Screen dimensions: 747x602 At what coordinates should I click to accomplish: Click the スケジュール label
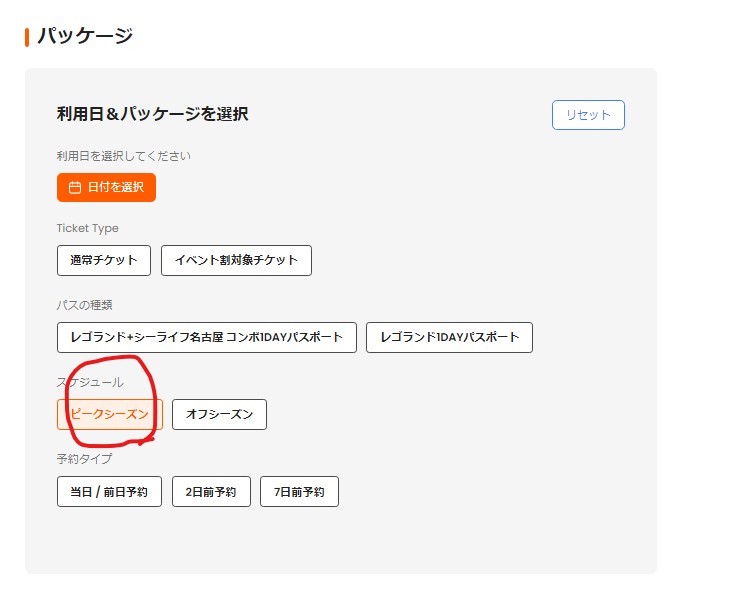90,382
